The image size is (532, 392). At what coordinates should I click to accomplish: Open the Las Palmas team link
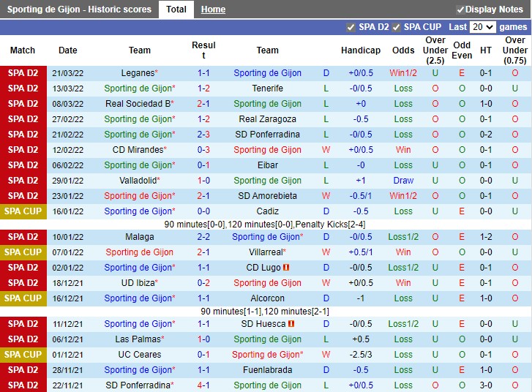[x=137, y=339]
